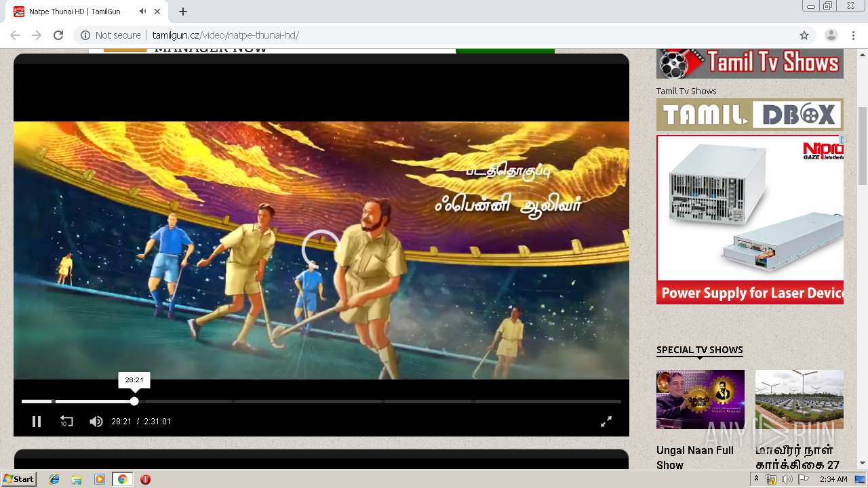Click the SPECIAL TV SHOWS heading
This screenshot has width=868, height=488.
coord(700,350)
